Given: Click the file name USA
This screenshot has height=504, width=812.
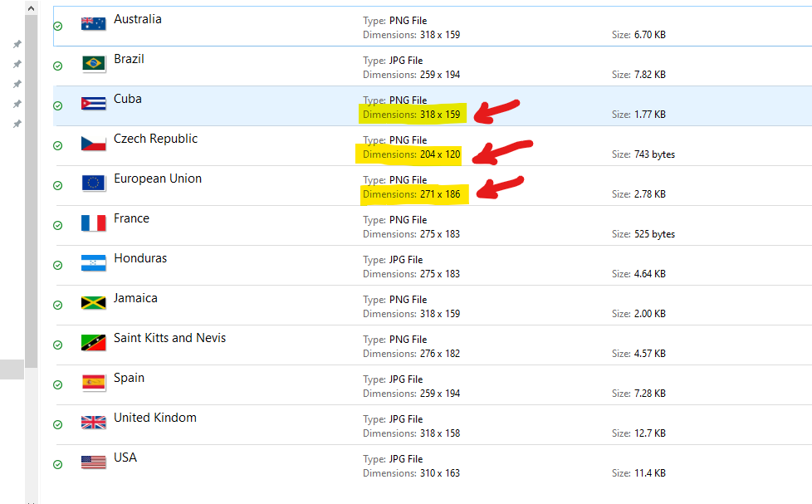Looking at the screenshot, I should tap(125, 458).
